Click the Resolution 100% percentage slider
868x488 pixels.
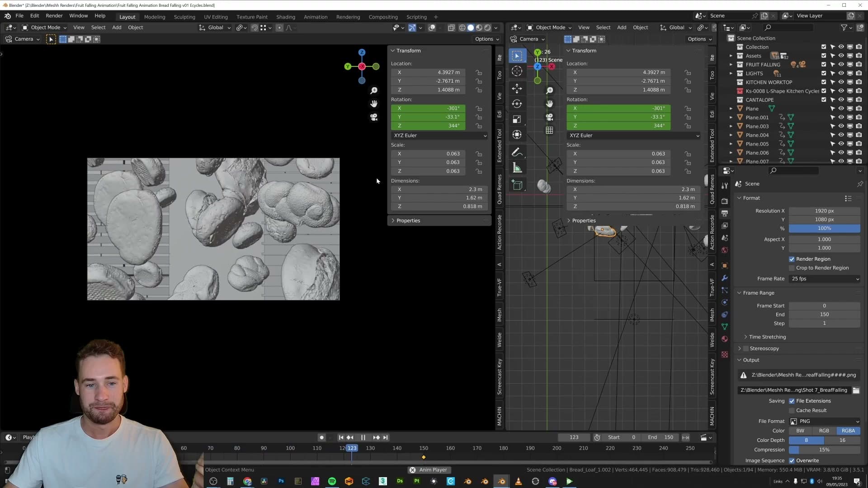pos(825,229)
